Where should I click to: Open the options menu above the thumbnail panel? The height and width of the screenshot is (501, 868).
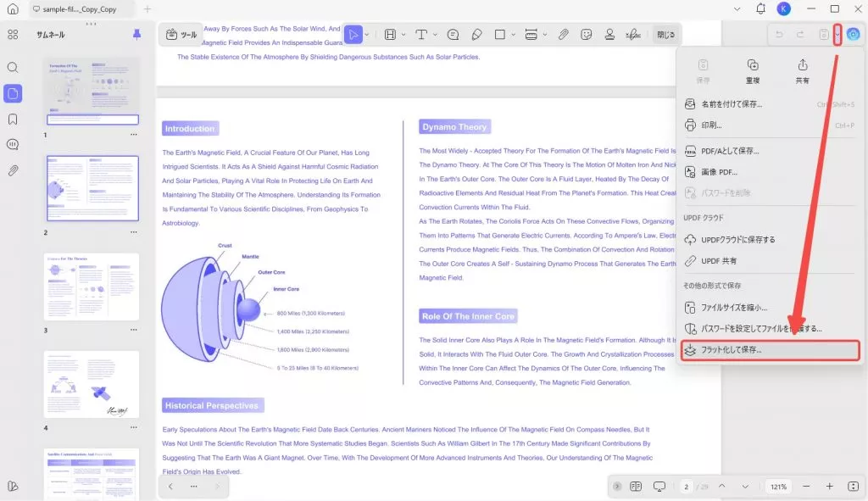(91, 24)
